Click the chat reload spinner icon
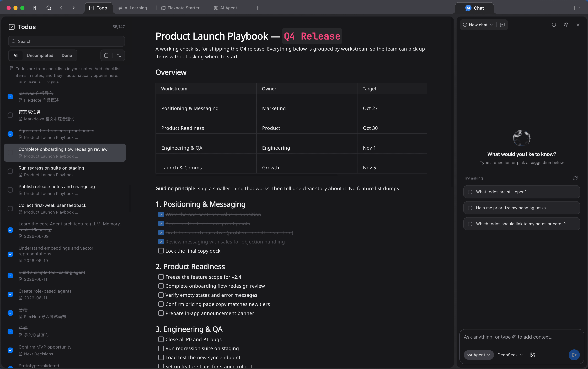 (x=554, y=25)
